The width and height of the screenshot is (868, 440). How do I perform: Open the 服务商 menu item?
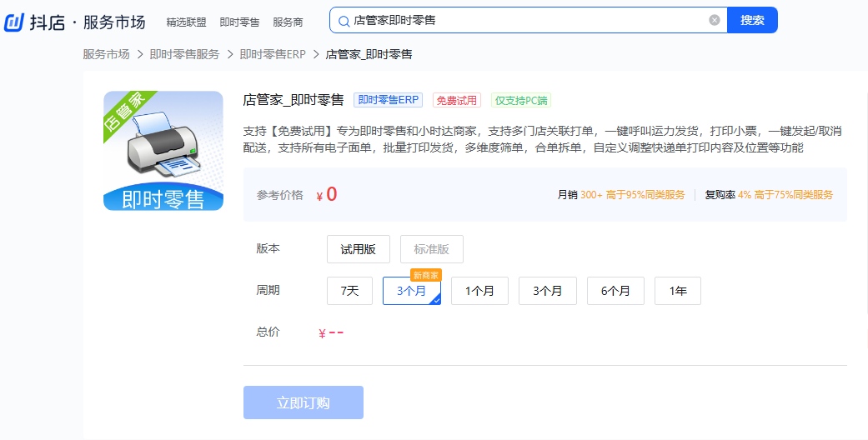coord(288,22)
